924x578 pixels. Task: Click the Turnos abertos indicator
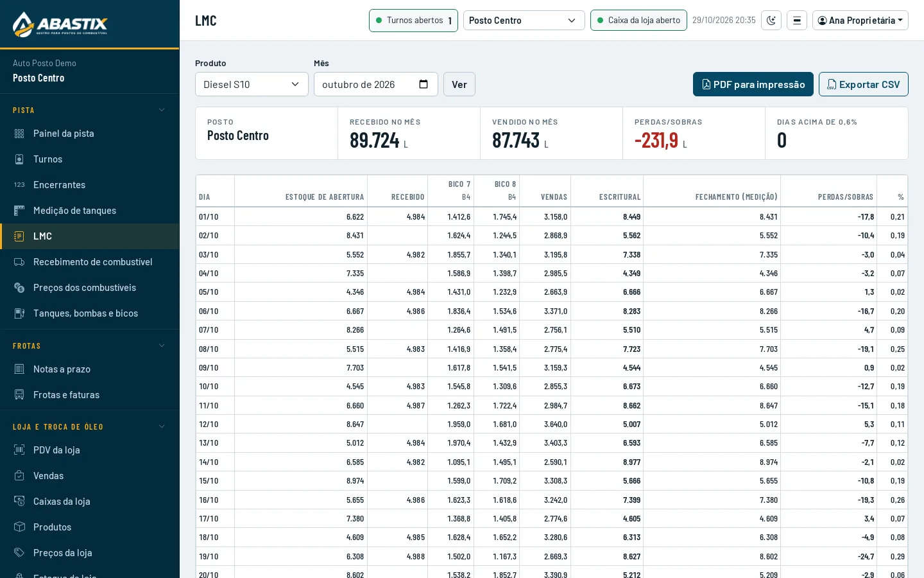pos(413,21)
